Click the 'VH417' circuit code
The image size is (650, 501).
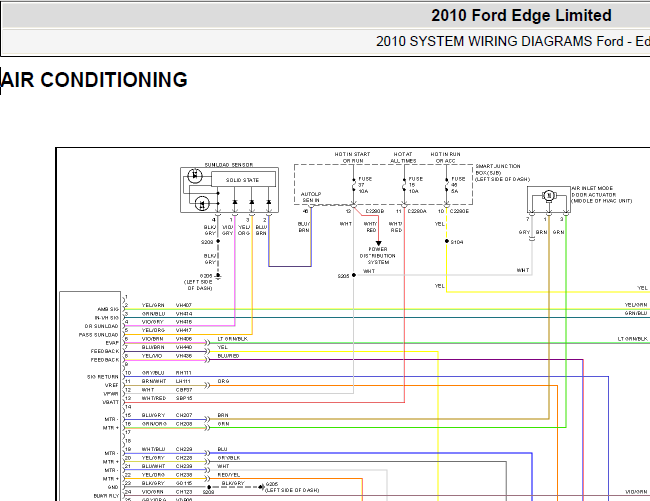(184, 331)
